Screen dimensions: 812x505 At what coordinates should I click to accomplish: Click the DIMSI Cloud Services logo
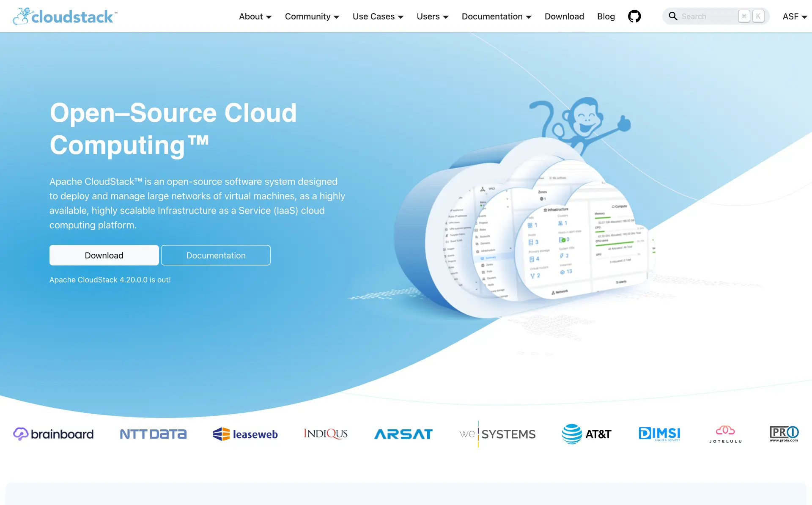(x=659, y=434)
